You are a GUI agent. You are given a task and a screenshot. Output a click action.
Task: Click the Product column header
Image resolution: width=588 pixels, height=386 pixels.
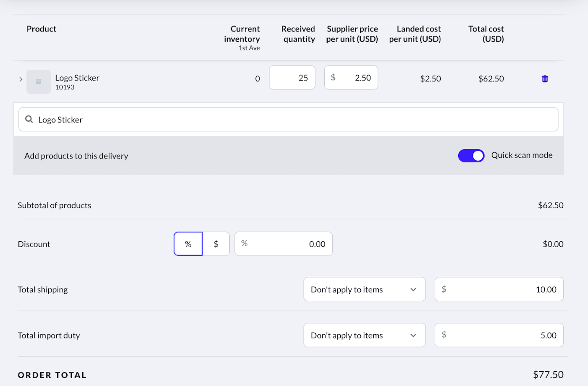[x=41, y=29]
